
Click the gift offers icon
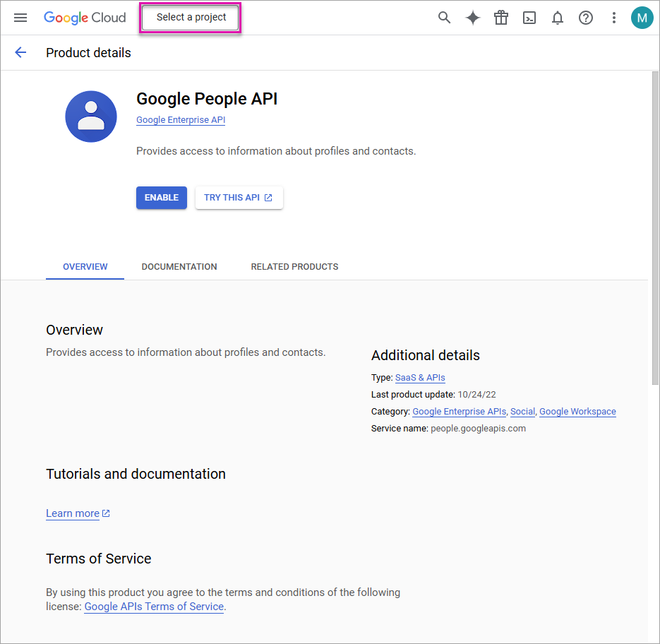point(500,18)
